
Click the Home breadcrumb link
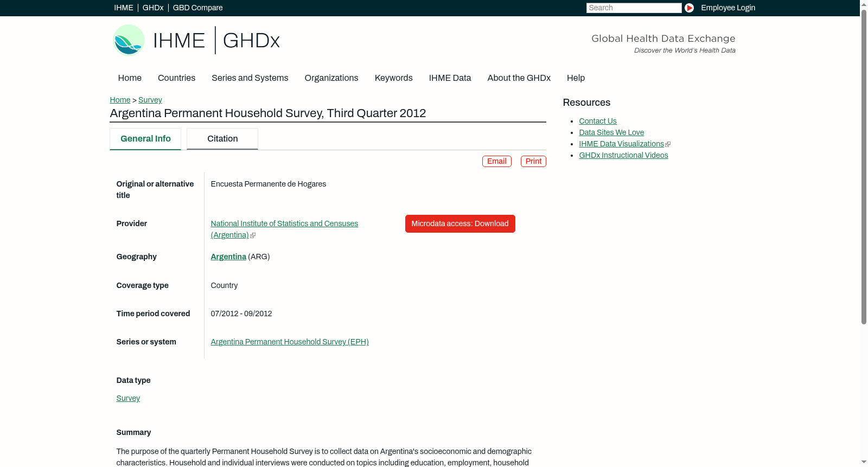[x=120, y=100]
